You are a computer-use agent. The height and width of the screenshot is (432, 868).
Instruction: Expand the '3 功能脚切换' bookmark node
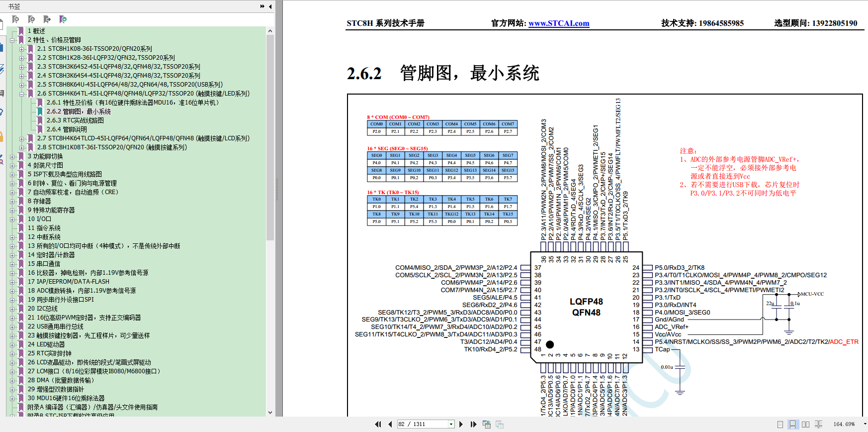(x=12, y=156)
